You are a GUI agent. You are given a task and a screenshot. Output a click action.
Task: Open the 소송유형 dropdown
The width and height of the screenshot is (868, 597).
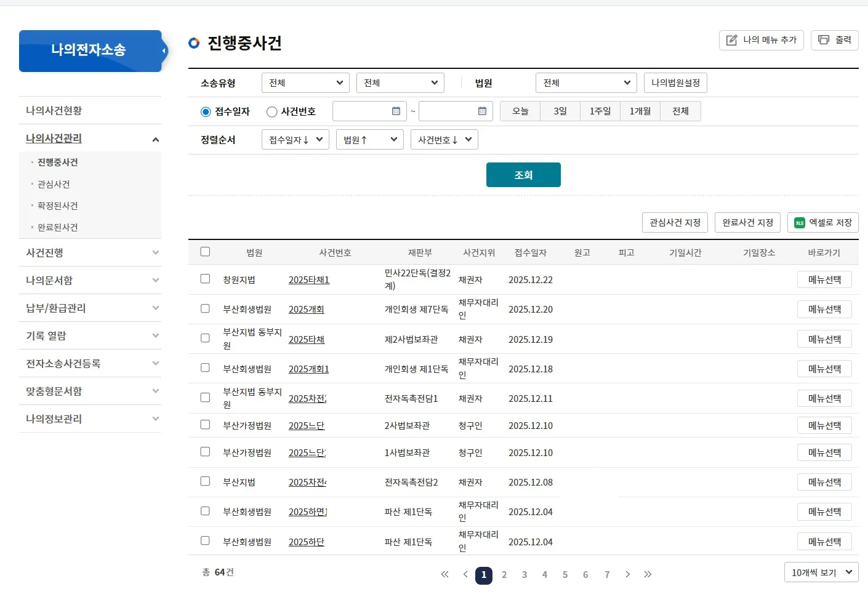point(305,82)
